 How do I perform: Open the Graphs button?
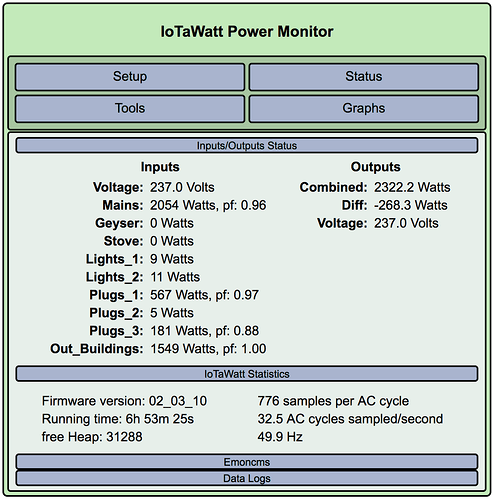pos(364,109)
